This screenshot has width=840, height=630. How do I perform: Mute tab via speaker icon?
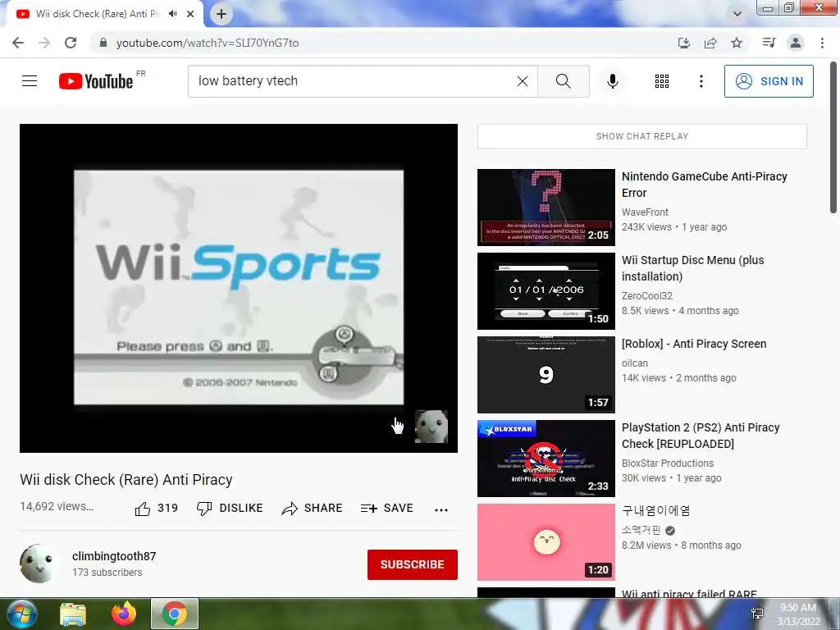[172, 14]
